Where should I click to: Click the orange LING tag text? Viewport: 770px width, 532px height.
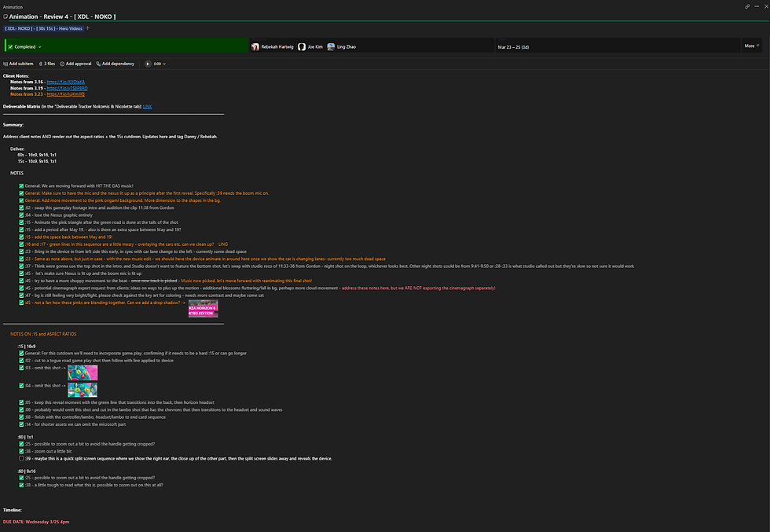(x=223, y=244)
